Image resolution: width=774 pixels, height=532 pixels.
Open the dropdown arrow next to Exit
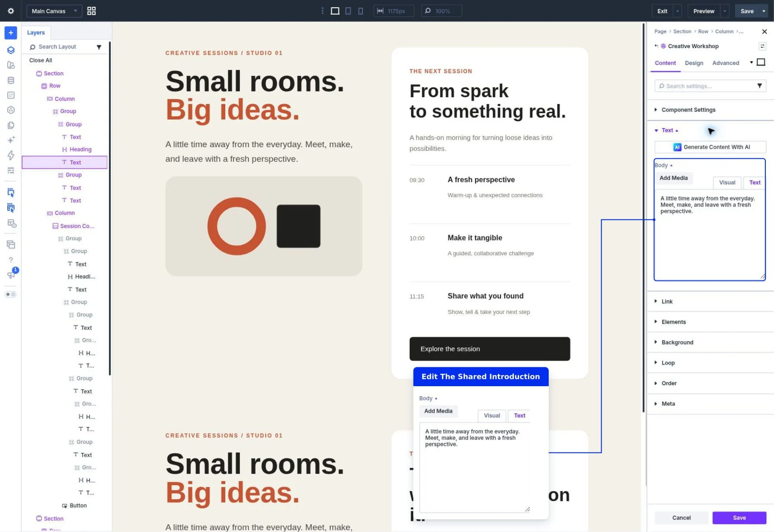[x=678, y=11]
